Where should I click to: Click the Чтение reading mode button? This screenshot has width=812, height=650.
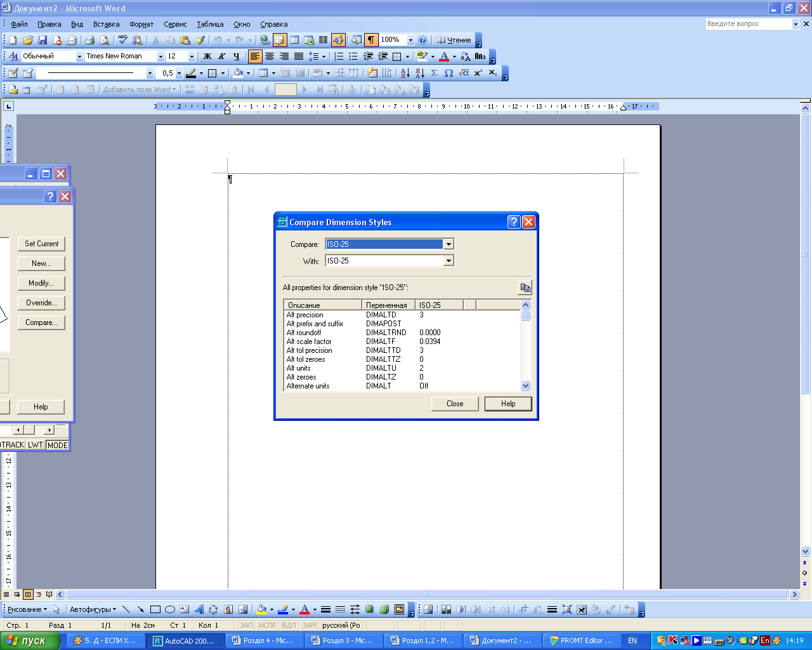tap(454, 40)
